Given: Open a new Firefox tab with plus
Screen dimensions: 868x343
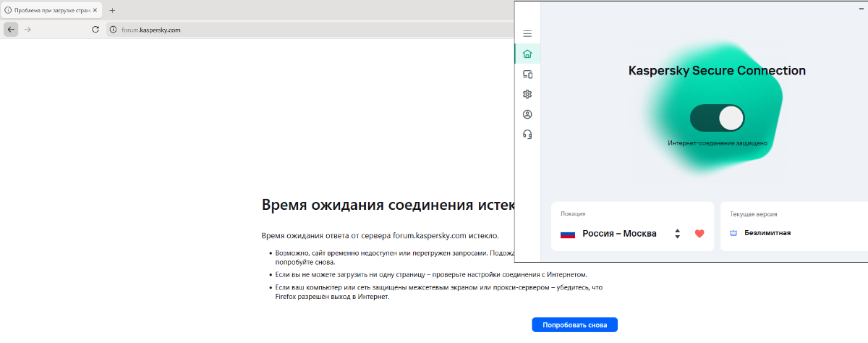Looking at the screenshot, I should coord(112,10).
